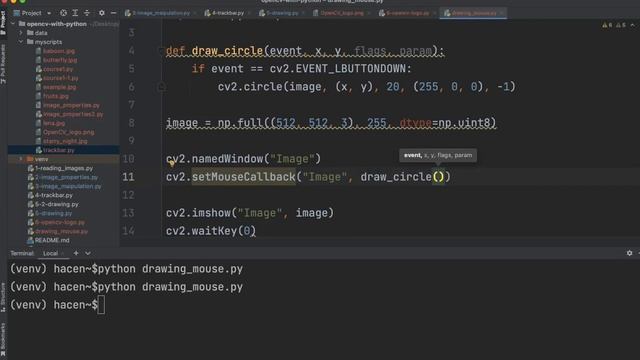Open the Pull Requests sidebar tab

tap(3, 63)
